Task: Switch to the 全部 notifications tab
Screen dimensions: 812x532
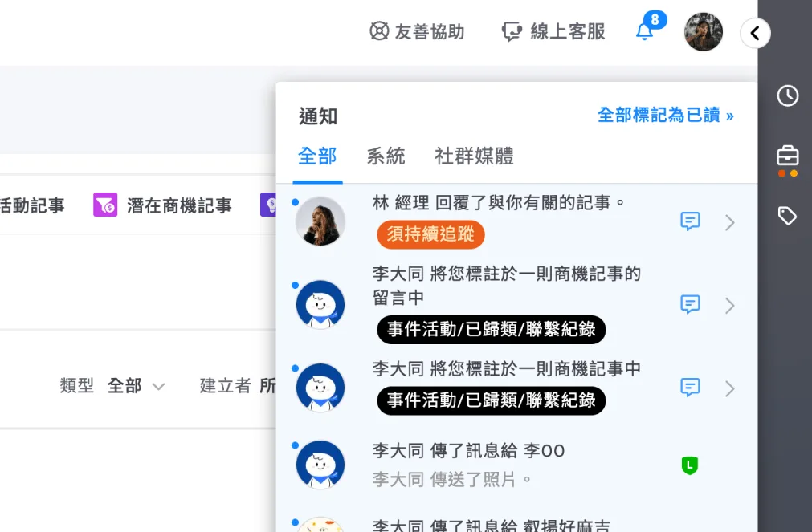Action: click(317, 156)
